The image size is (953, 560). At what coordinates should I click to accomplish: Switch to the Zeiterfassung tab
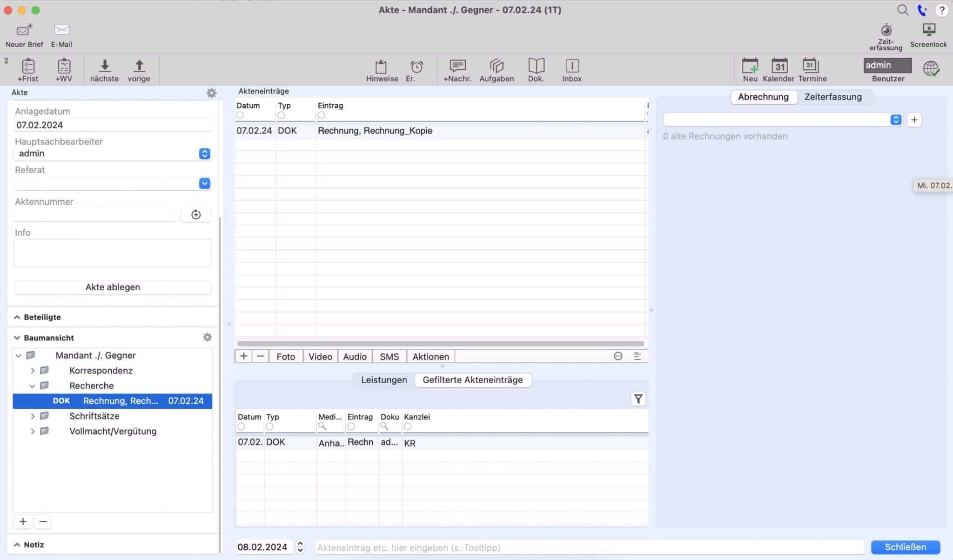pos(833,97)
